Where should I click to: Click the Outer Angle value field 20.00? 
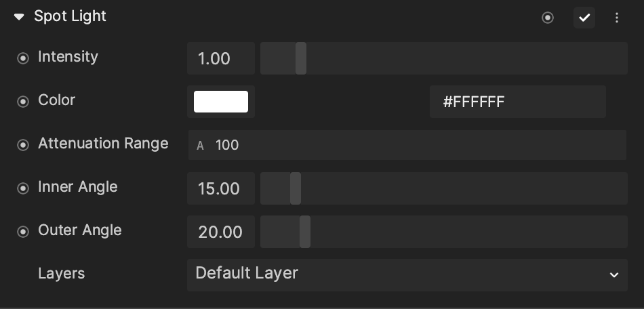pos(221,232)
